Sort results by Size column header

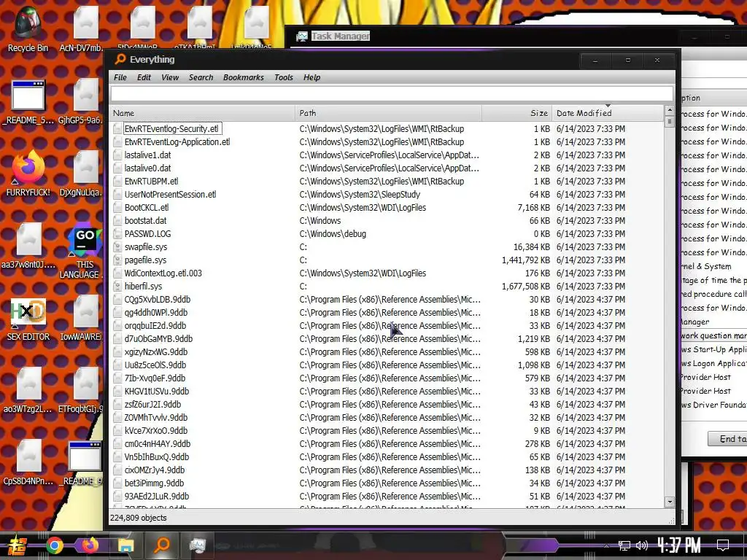(517, 113)
